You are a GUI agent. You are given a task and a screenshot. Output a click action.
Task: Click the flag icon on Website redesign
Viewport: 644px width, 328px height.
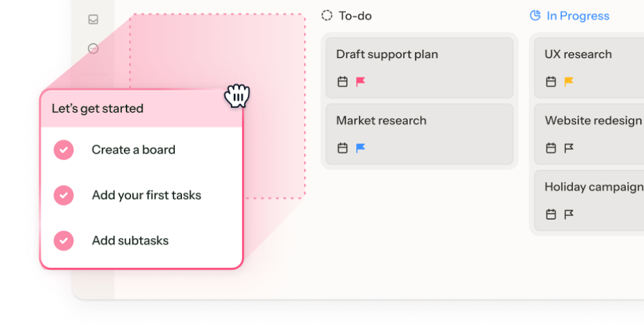[x=569, y=148]
